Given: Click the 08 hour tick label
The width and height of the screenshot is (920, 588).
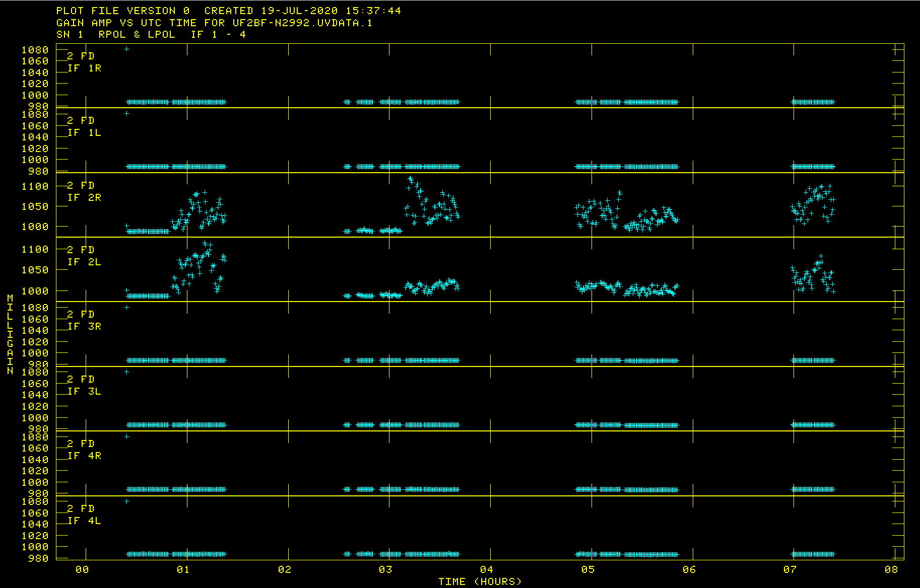Looking at the screenshot, I should tap(891, 569).
